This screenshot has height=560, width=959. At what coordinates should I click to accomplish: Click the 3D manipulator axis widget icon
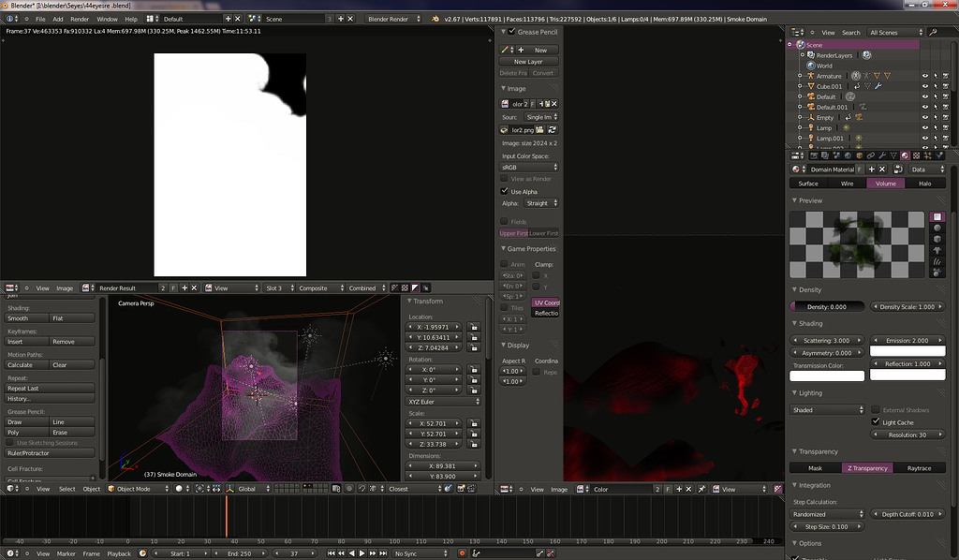click(x=230, y=489)
